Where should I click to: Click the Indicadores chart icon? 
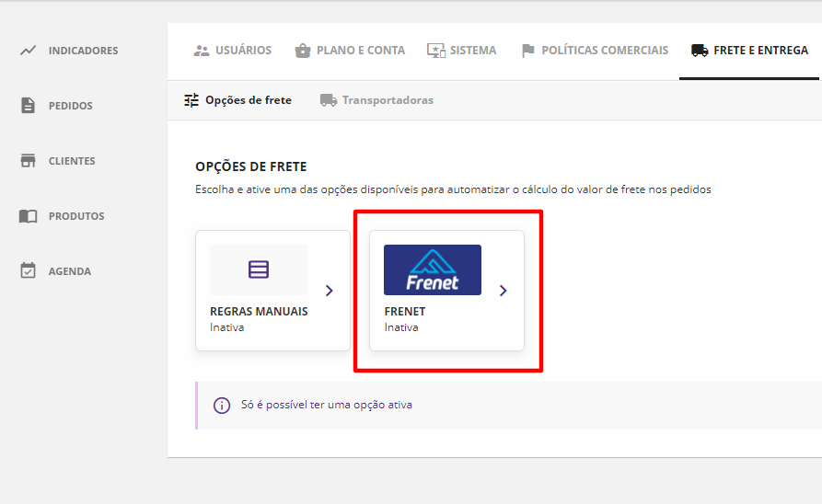click(29, 51)
